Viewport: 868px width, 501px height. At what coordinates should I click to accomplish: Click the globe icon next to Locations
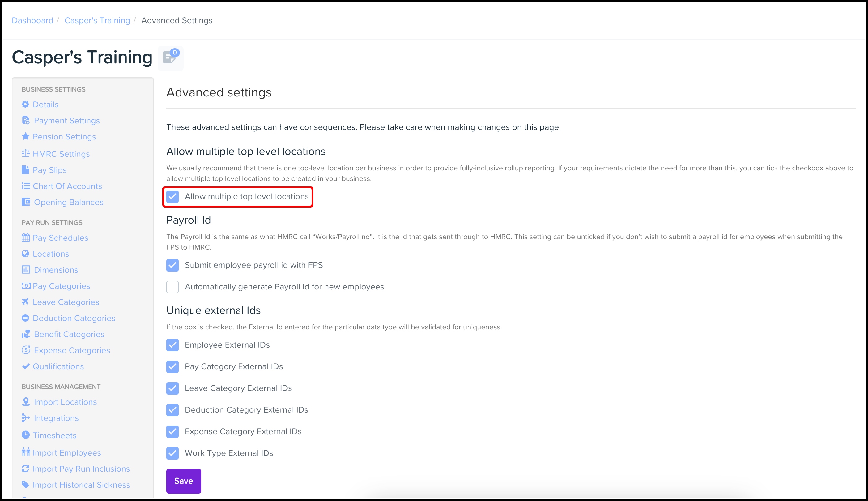coord(25,254)
